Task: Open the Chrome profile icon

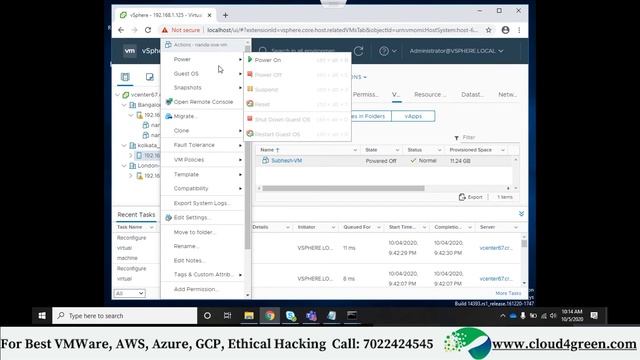Action: [x=505, y=30]
